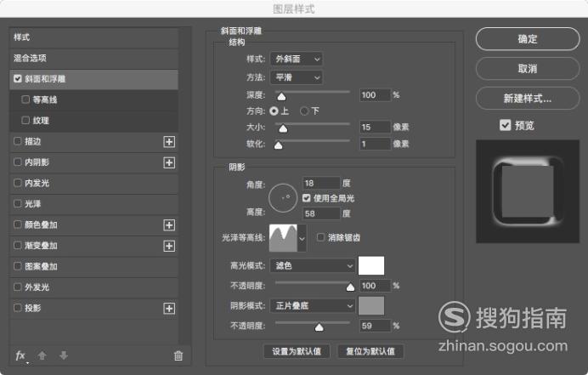Select the 纹理 sub-item label

[x=41, y=121]
